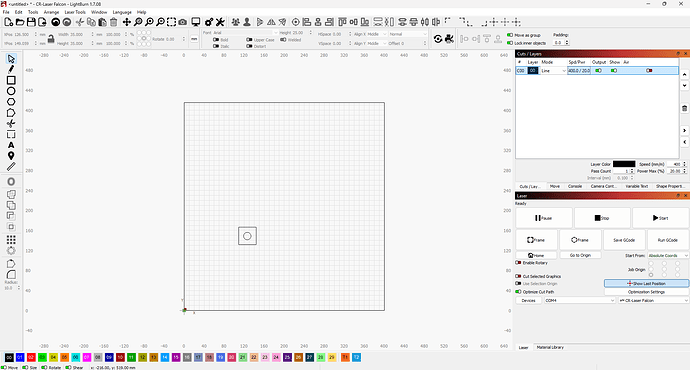Screen dimensions: 690x370
Task: Expand Cuts panel side arrow right
Action: (684, 131)
